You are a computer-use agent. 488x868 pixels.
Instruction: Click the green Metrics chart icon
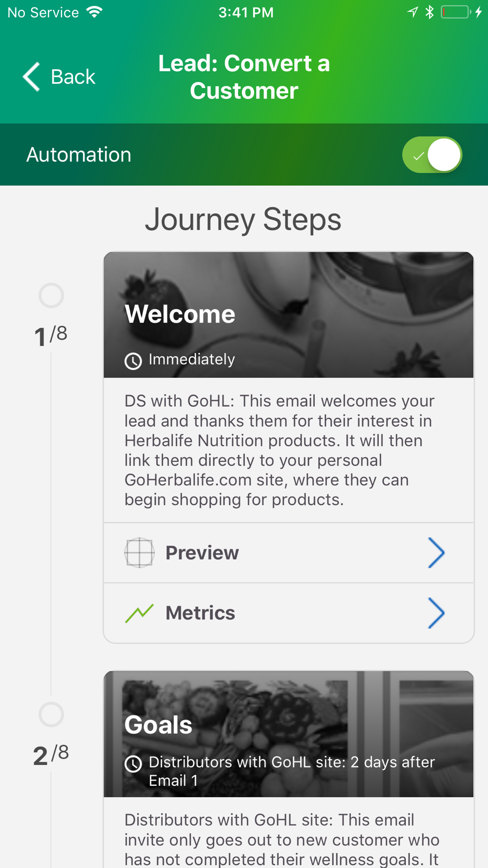139,613
